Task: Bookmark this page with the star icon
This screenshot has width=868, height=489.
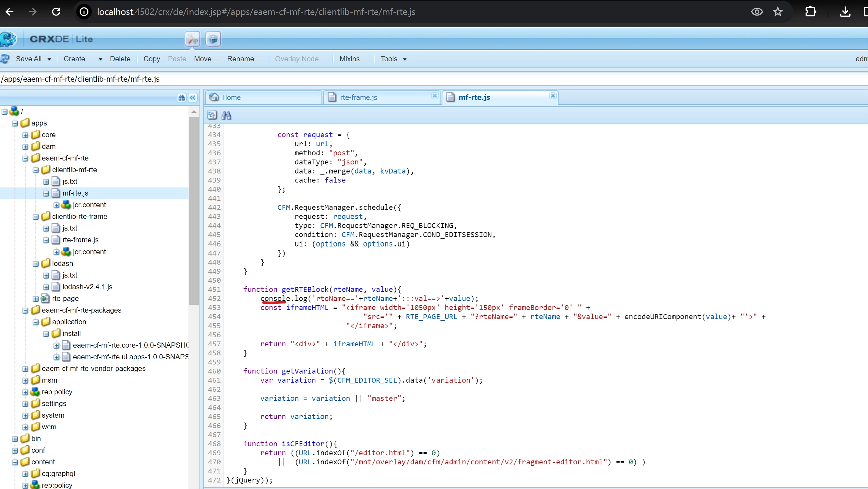Action: (x=778, y=12)
